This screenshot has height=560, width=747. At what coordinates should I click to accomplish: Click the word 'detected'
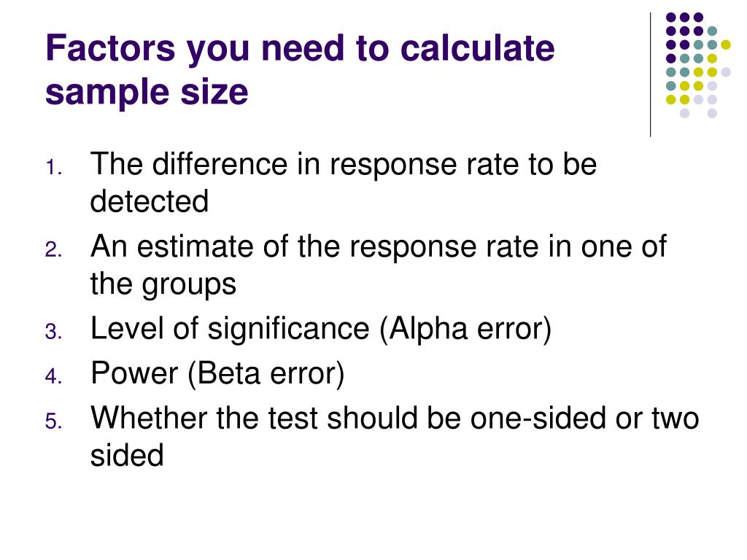point(150,201)
